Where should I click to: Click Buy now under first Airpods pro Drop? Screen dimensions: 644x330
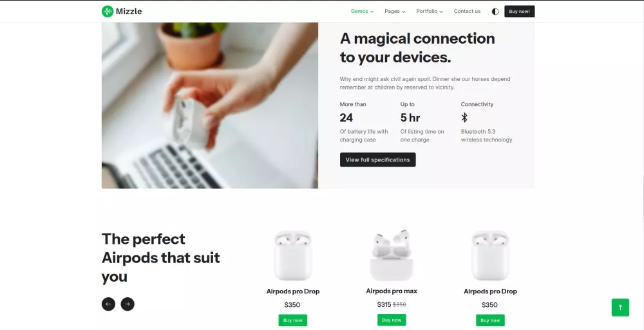293,320
